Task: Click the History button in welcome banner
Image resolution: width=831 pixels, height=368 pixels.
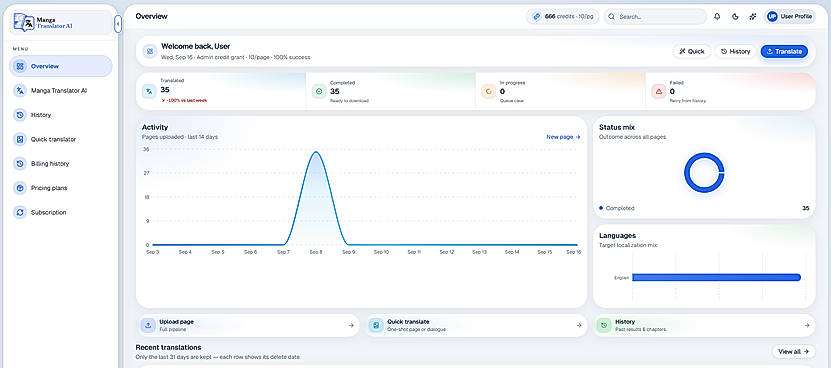Action: (736, 51)
